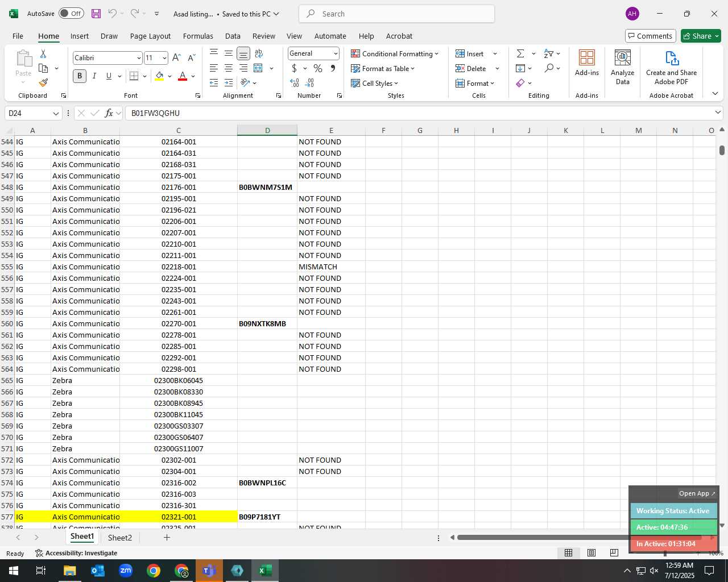Image resolution: width=728 pixels, height=582 pixels.
Task: Click the Decrease Indent icon
Action: pyautogui.click(x=214, y=83)
